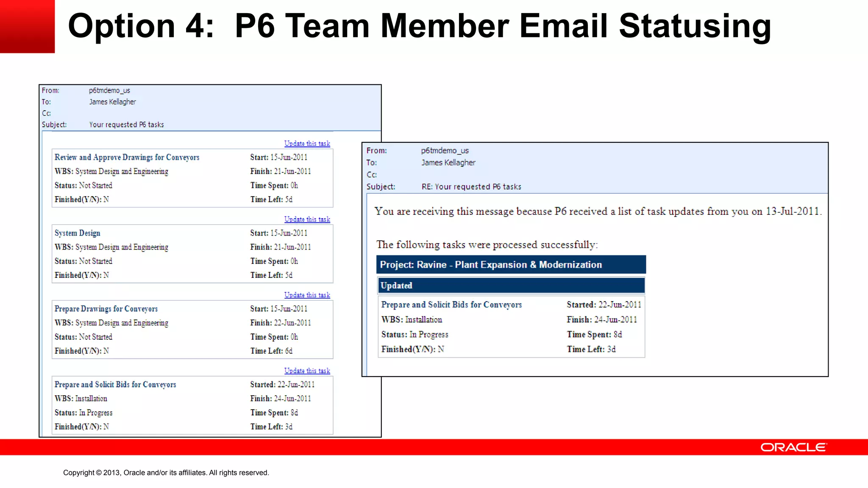Select 'Prepare Drawings for Conveyors' task title
Viewport: 868px width, 488px height.
point(106,309)
